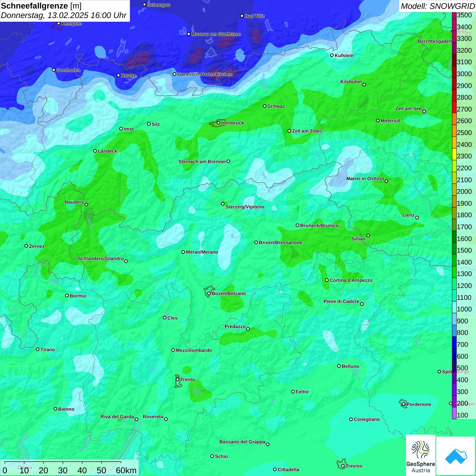Click the 'Meran/Merano' label
The height and width of the screenshot is (476, 476).
coord(202,252)
